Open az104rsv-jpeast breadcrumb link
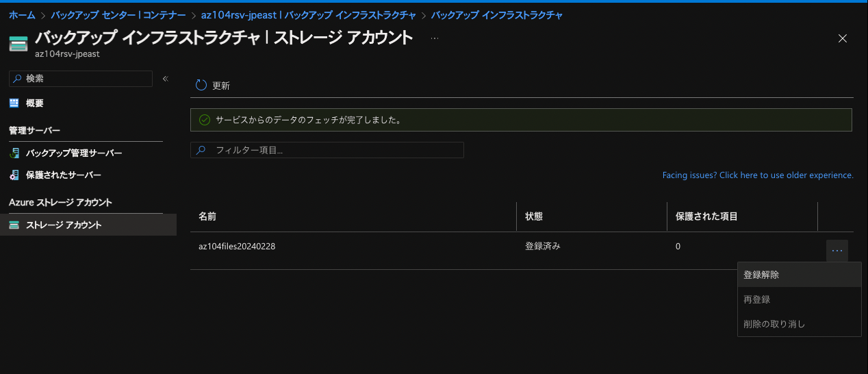 [308, 15]
